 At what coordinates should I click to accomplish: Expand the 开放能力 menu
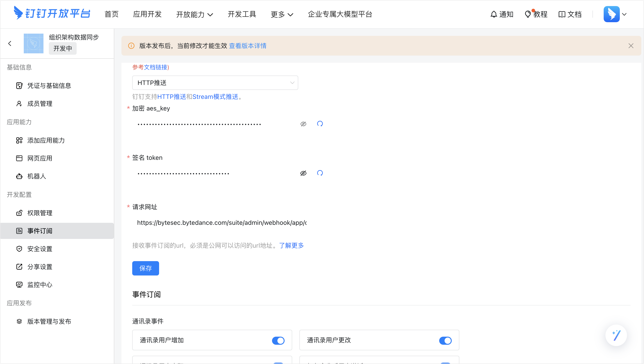point(194,15)
